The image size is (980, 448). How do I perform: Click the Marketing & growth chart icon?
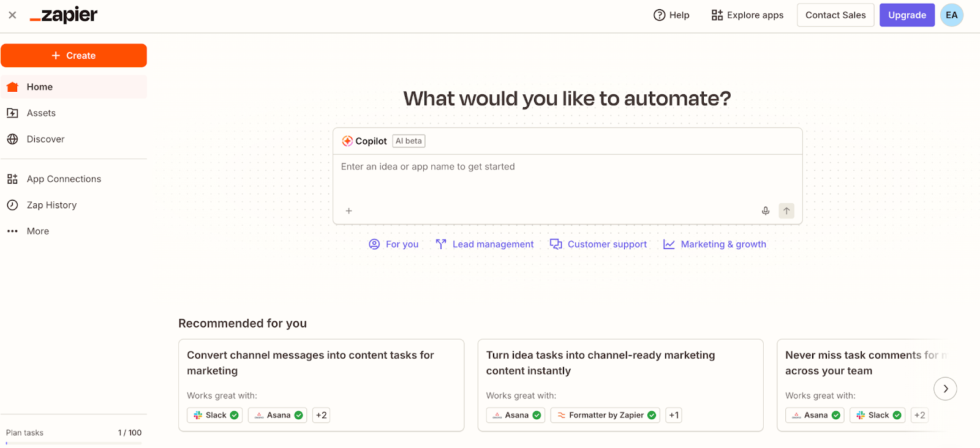pos(669,244)
